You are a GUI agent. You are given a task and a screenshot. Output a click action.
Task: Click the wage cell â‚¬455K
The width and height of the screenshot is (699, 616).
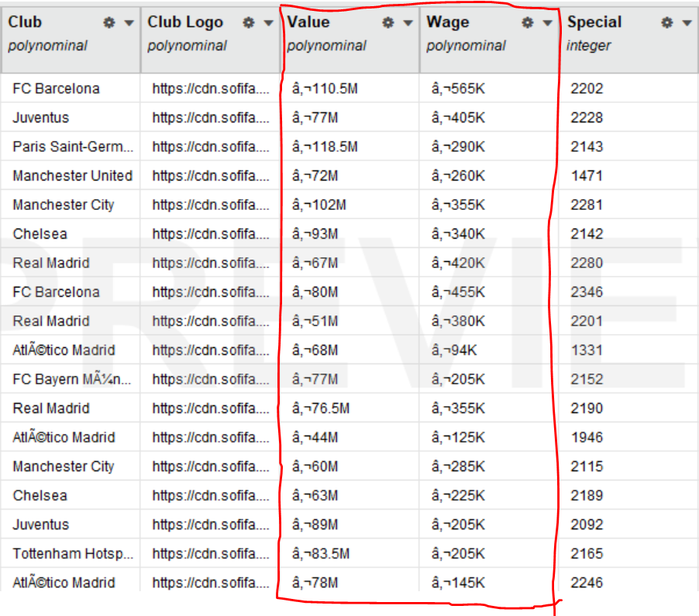pos(458,292)
